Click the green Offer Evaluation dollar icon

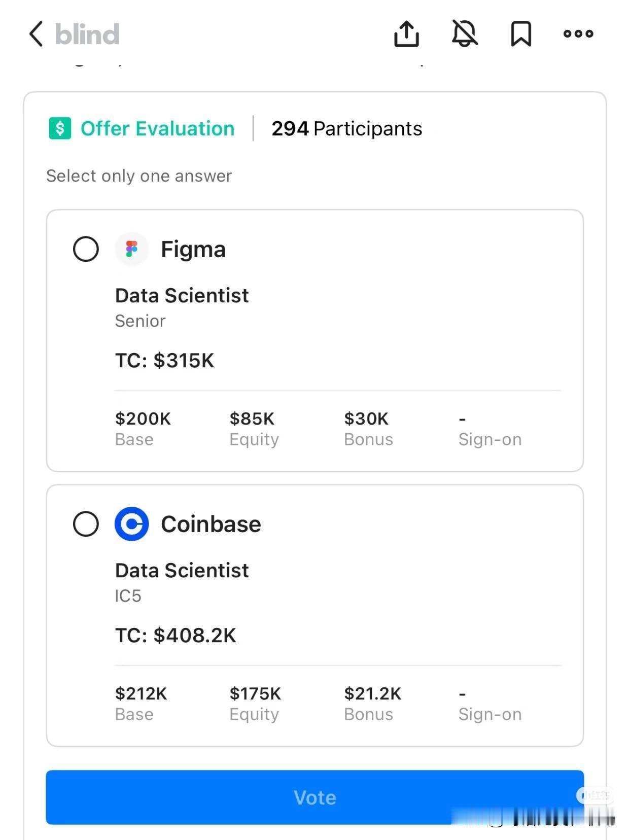[x=60, y=128]
